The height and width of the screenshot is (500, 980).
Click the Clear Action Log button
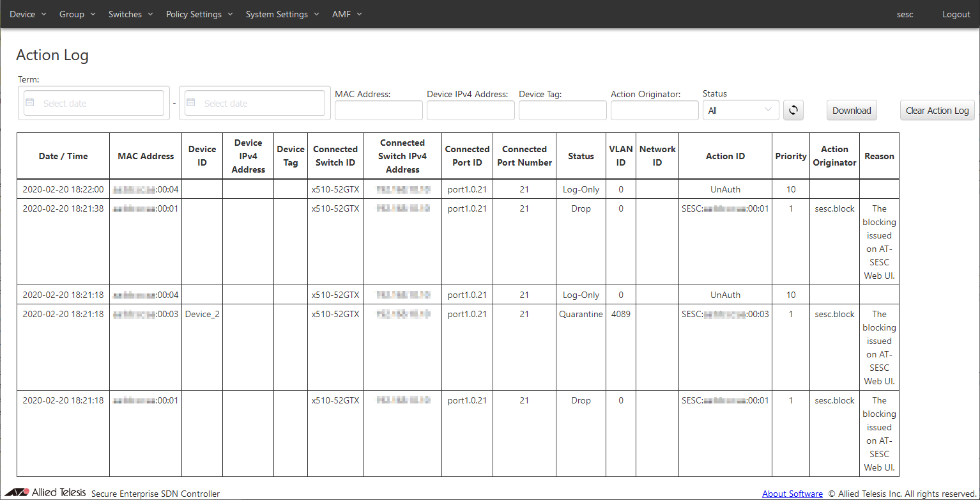[x=937, y=110]
